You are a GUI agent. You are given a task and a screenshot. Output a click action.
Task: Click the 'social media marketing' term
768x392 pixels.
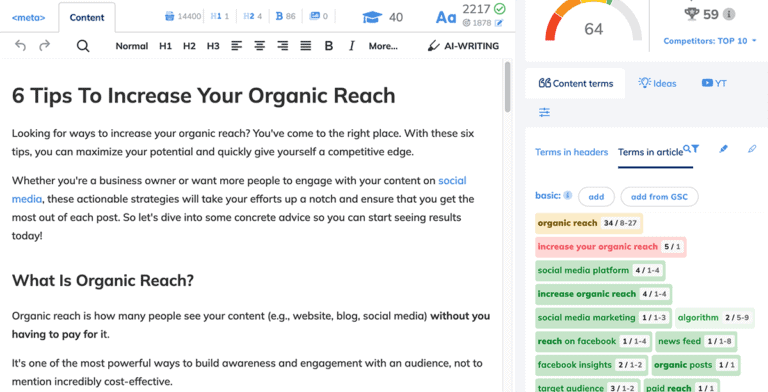tap(603, 318)
